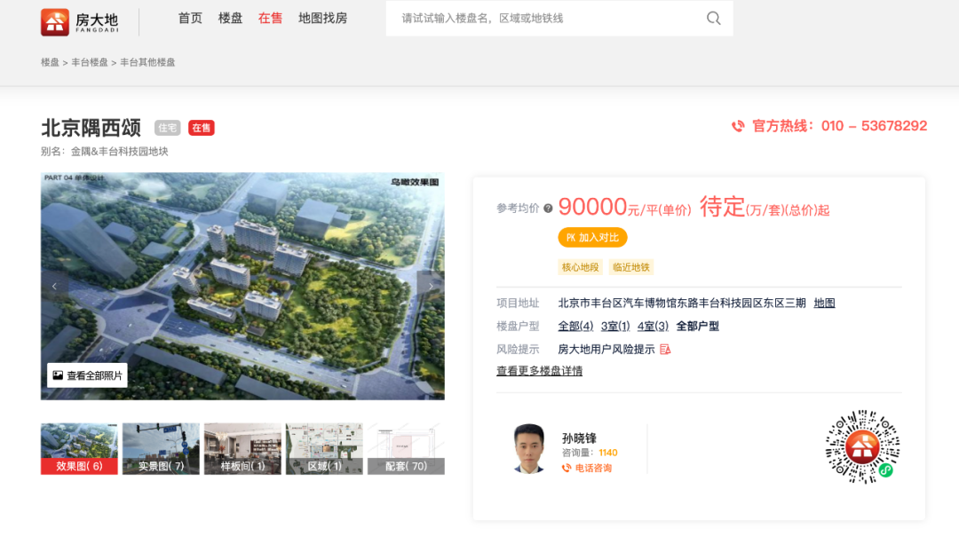Image resolution: width=959 pixels, height=560 pixels.
Task: Expand 查看更多楼盘详情
Action: coord(539,371)
